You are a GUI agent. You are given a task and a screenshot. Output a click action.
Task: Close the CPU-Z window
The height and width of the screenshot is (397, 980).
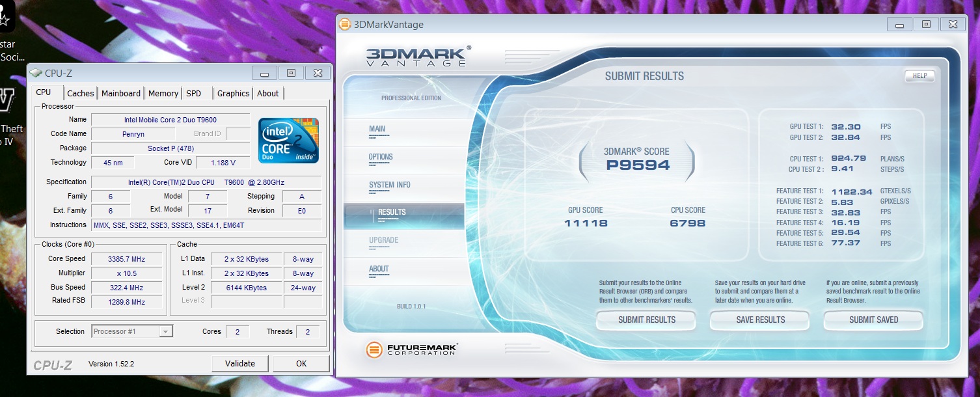pyautogui.click(x=318, y=73)
